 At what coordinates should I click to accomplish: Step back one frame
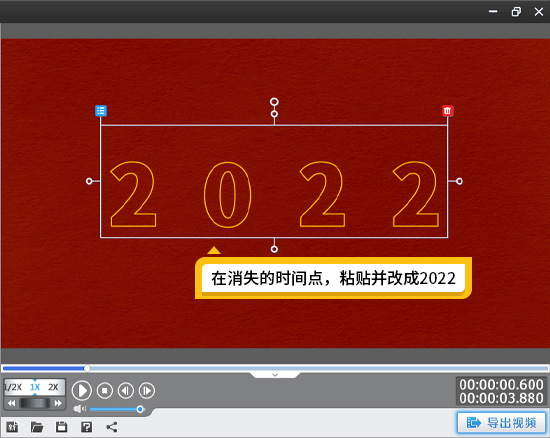126,390
